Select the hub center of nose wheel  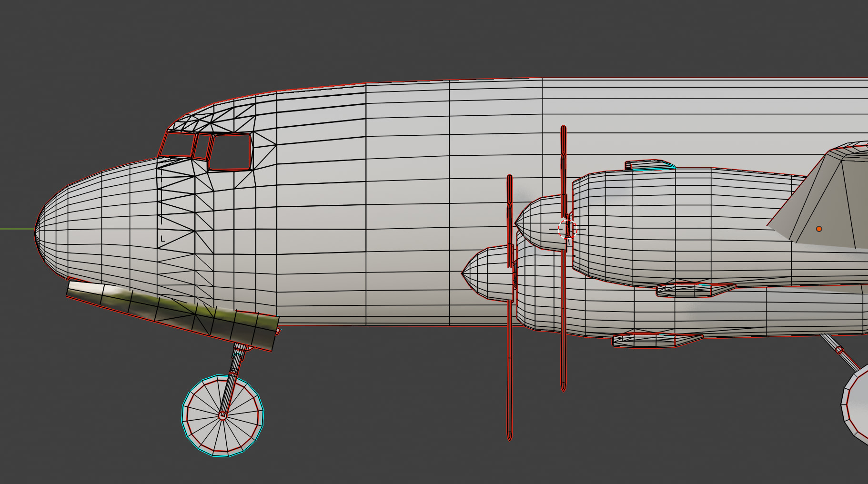click(x=222, y=416)
